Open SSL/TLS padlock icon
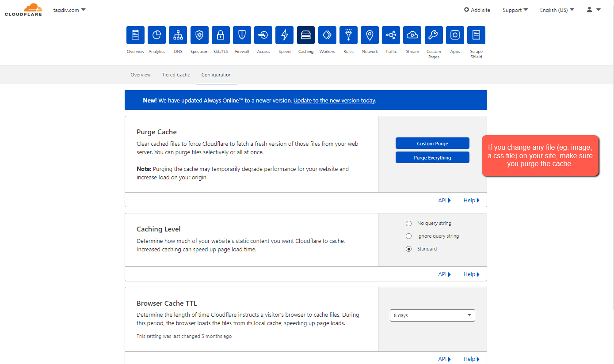Viewport: 614px width, 364px height. (221, 35)
